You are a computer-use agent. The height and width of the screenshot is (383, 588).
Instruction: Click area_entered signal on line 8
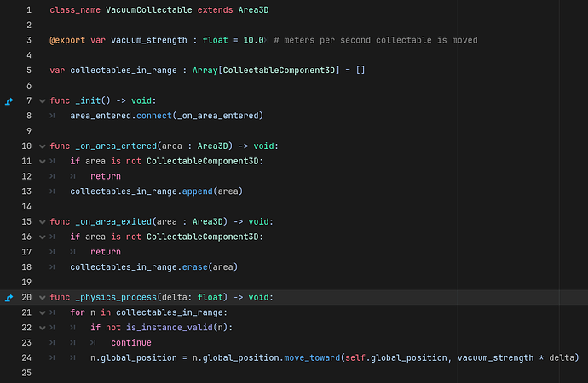click(x=101, y=116)
